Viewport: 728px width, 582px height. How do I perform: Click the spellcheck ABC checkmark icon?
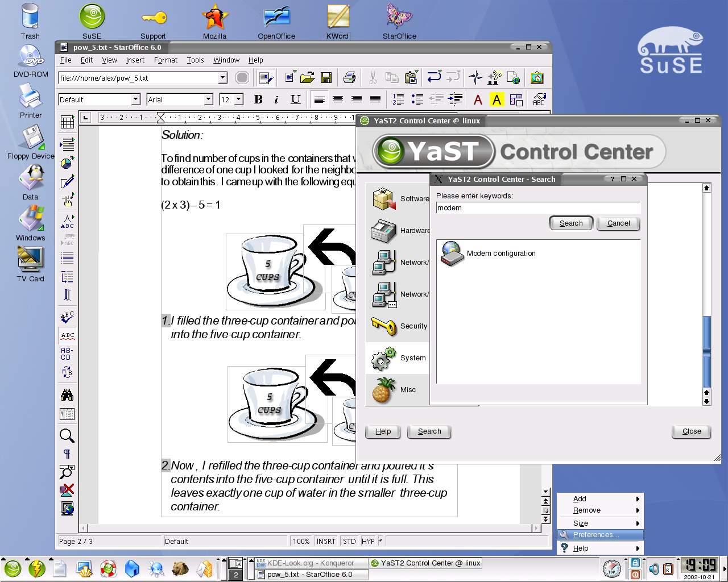(67, 316)
